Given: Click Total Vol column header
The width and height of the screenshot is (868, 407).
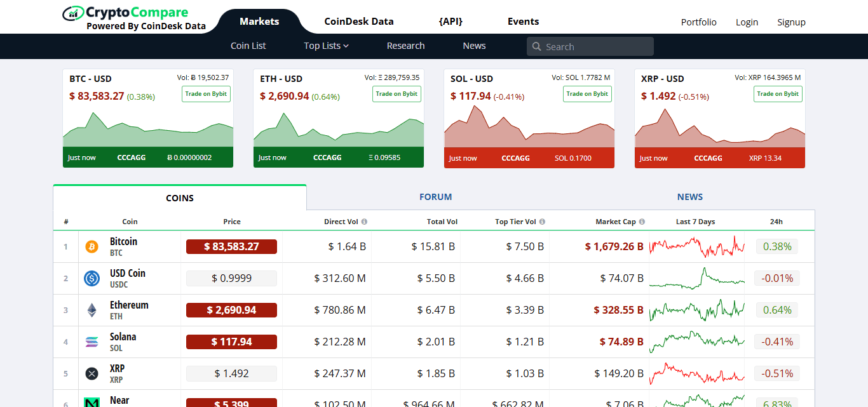Looking at the screenshot, I should point(442,222).
